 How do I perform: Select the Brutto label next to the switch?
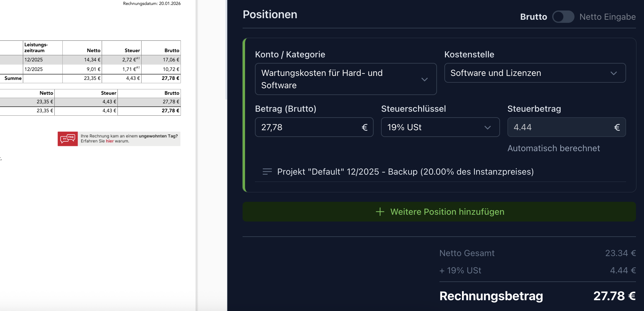pos(533,17)
